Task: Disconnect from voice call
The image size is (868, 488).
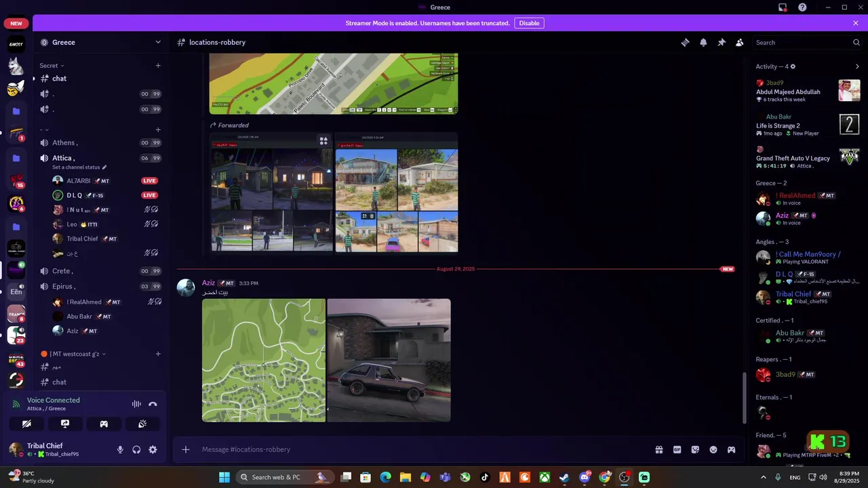Action: tap(153, 404)
